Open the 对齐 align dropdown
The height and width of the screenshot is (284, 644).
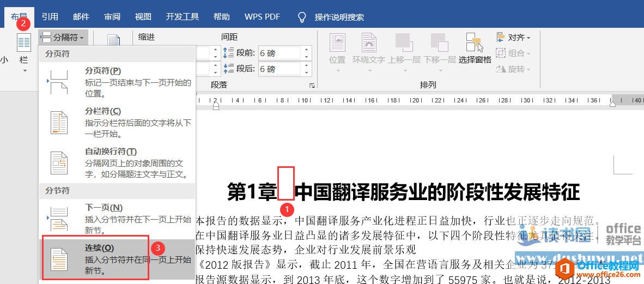(513, 38)
